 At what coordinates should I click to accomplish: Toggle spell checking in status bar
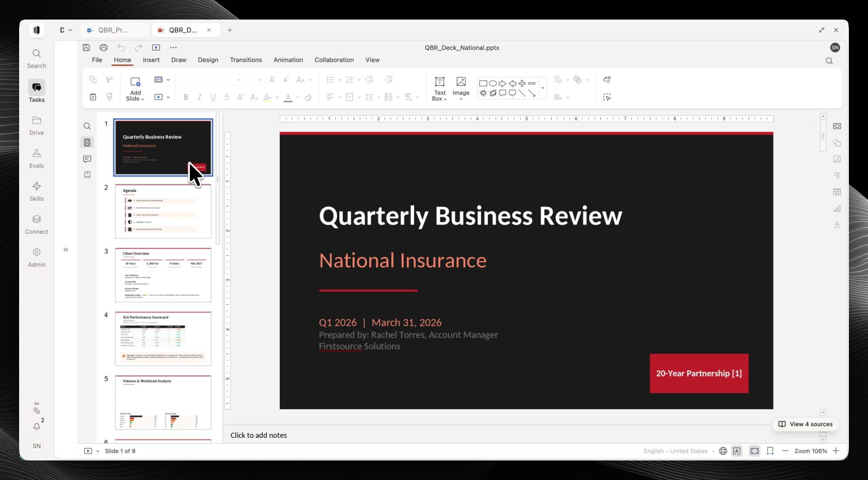point(737,451)
